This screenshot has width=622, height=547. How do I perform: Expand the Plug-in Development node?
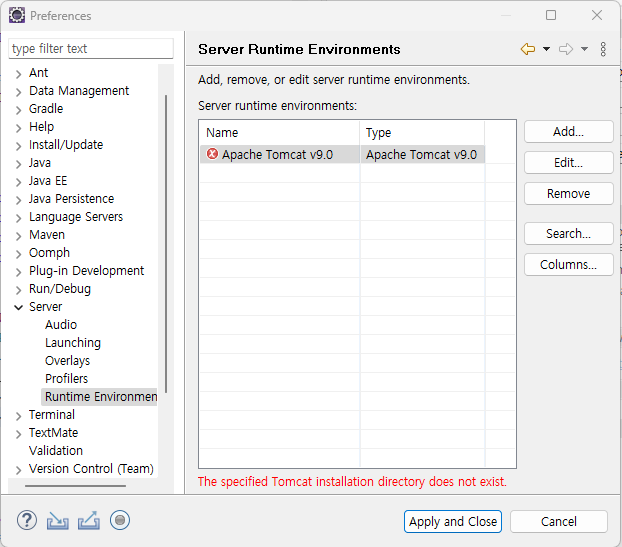point(18,272)
